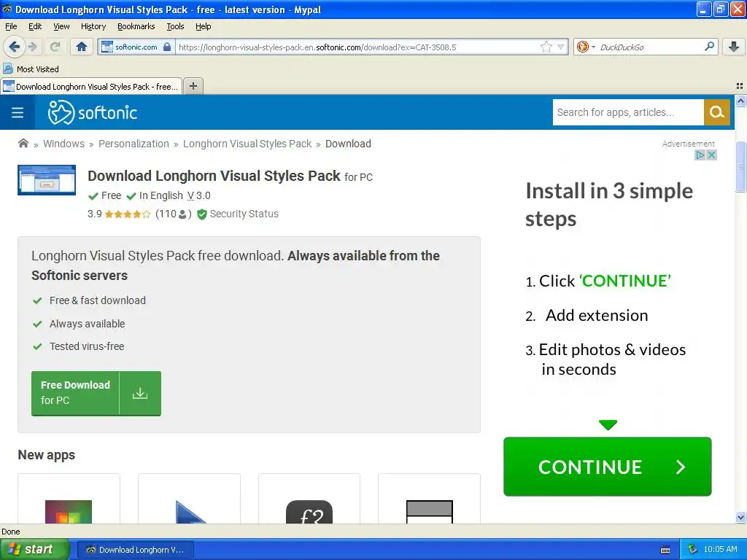Viewport: 747px width, 560px height.
Task: Click the padlock site security icon
Action: coord(167,47)
